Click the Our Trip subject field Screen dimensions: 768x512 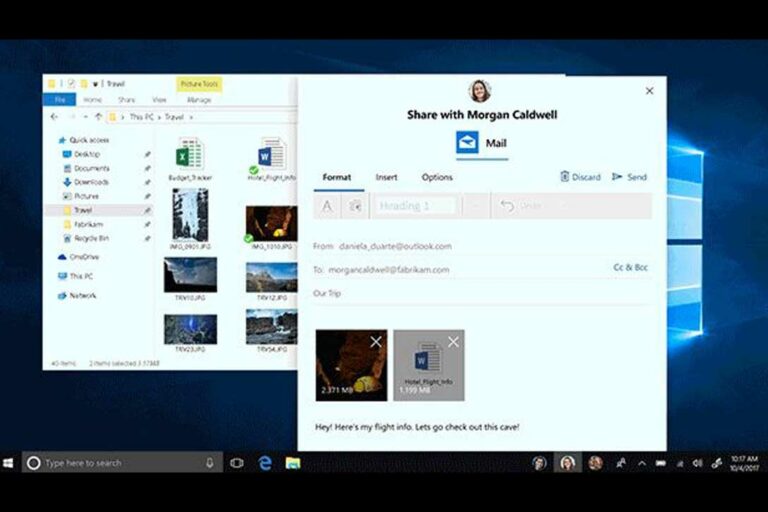pos(482,293)
